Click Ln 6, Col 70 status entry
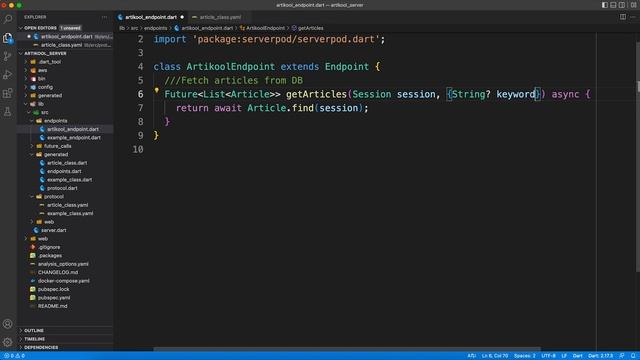This screenshot has width=640, height=360. pyautogui.click(x=495, y=356)
